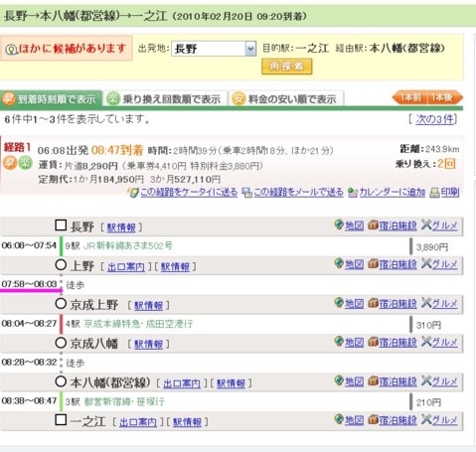Switch to 乗り換え回数順で表示 tab

pos(165,98)
